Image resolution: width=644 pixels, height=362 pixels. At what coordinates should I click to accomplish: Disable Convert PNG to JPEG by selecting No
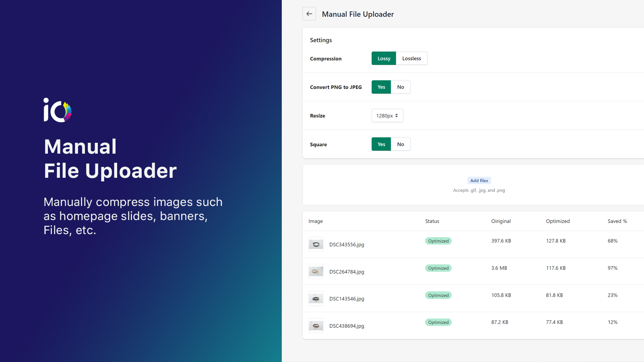click(400, 87)
